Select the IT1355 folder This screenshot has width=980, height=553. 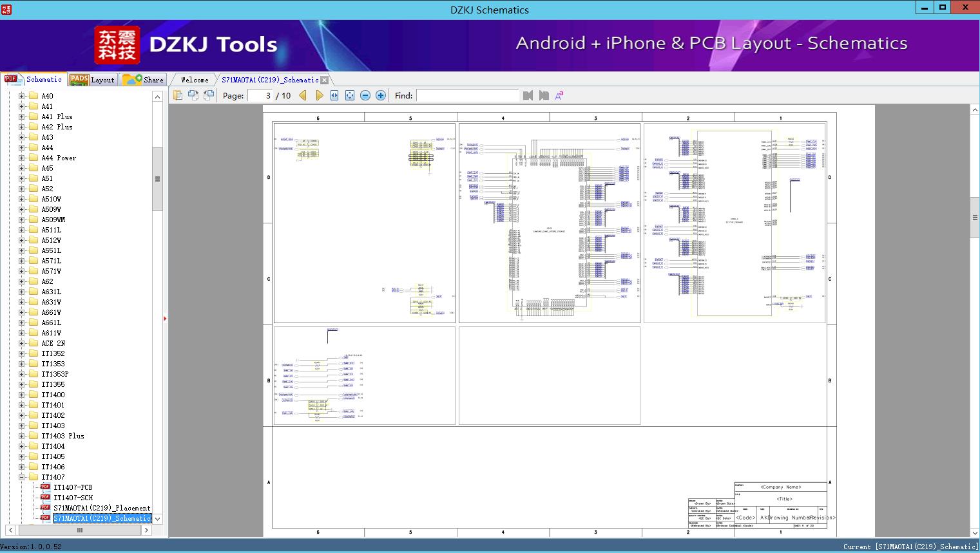[x=53, y=384]
